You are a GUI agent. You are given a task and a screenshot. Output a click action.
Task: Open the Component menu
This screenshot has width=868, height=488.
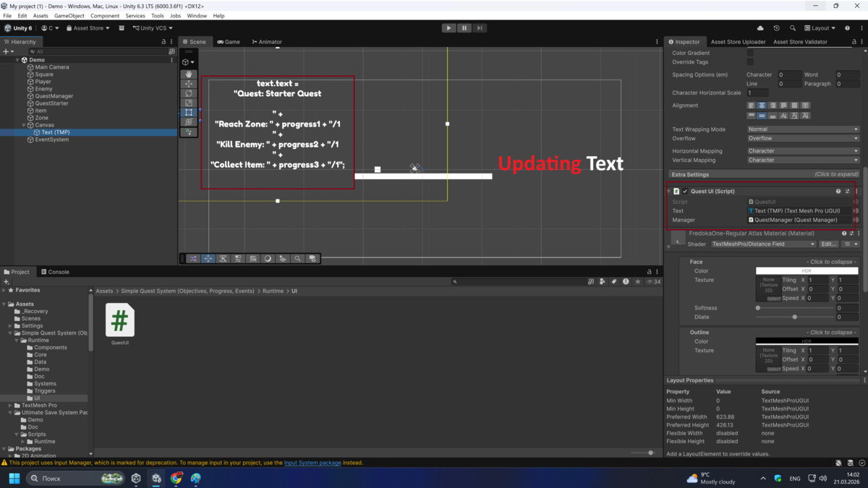click(105, 15)
